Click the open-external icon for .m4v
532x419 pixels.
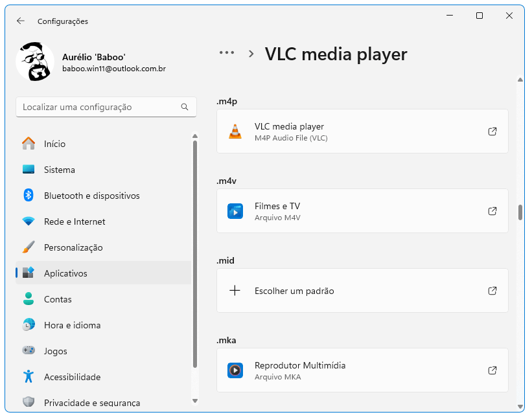point(492,211)
